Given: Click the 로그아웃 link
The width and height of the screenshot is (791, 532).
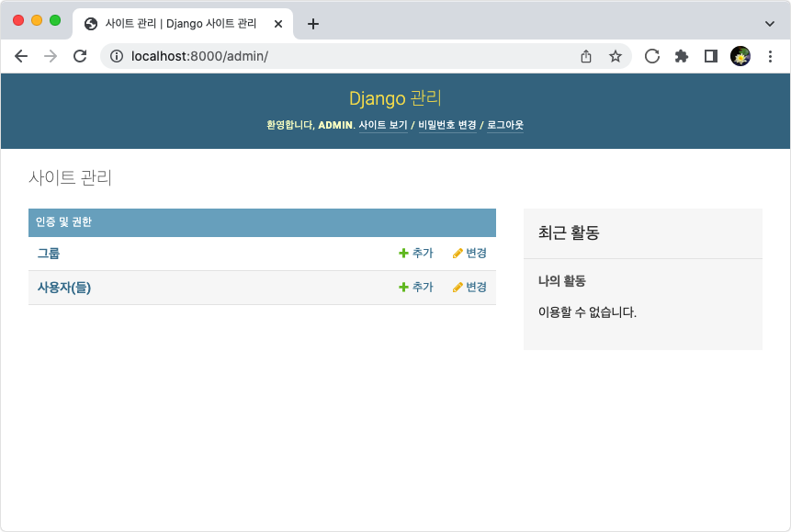Looking at the screenshot, I should (505, 125).
